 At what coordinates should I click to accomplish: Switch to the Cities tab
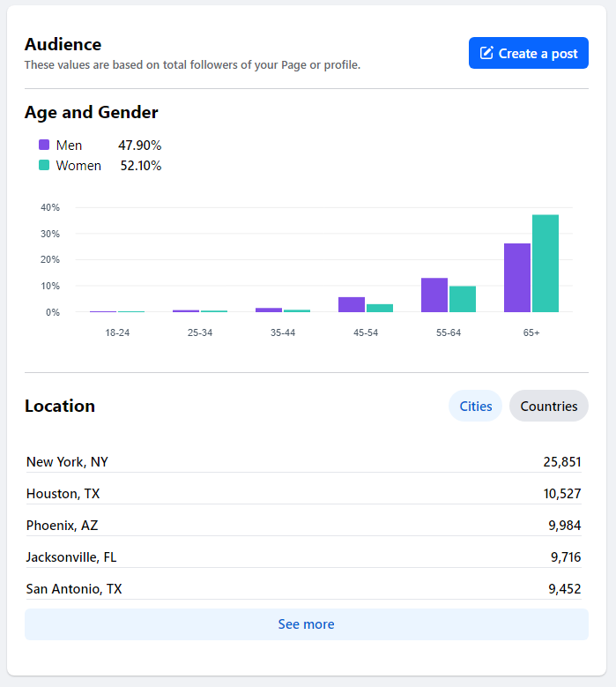(x=475, y=407)
